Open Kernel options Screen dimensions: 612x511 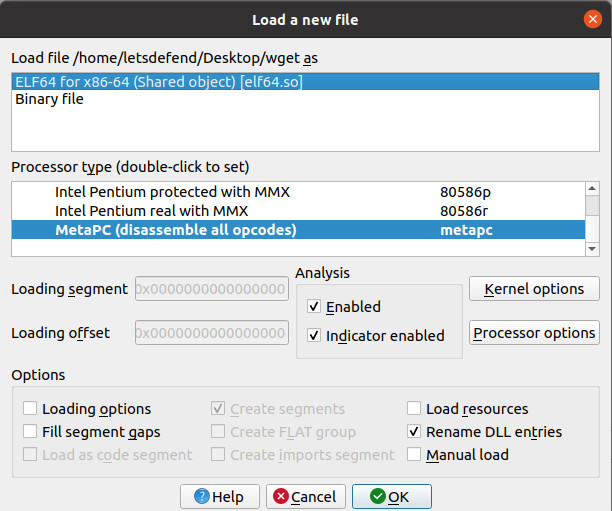tap(534, 289)
